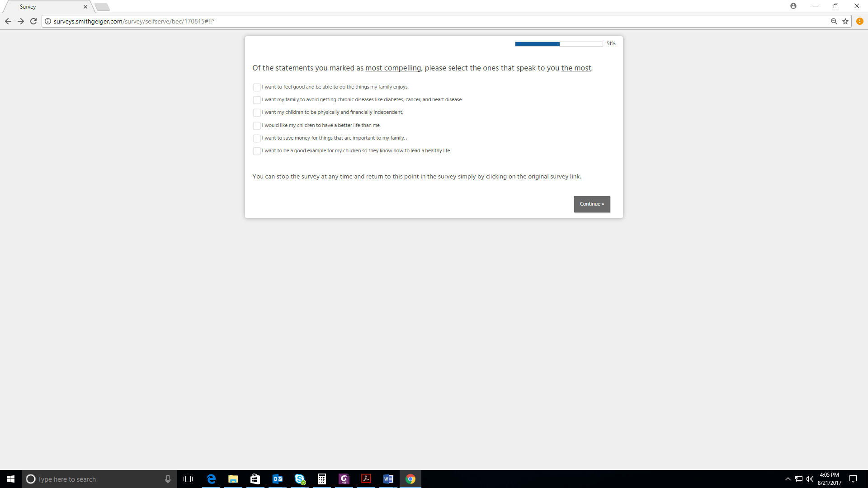Bookmark this page with the star icon
868x488 pixels.
pos(845,21)
